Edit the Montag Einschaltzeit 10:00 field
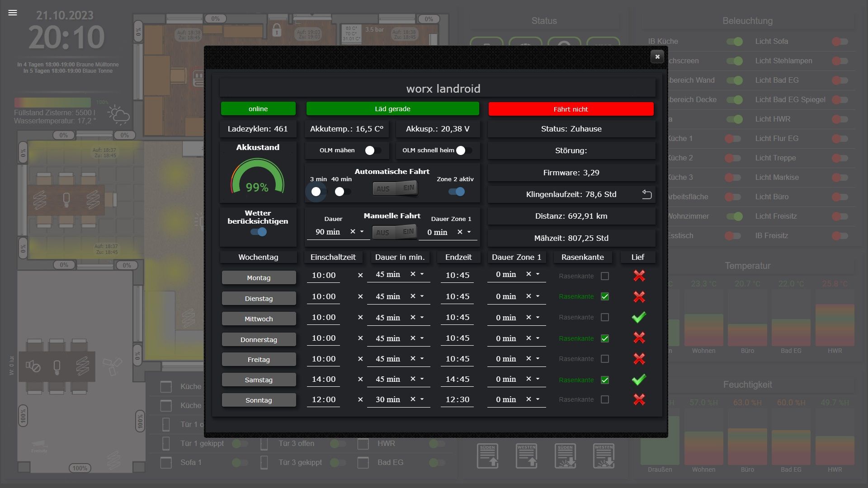Screen dimensions: 868x488 (x=324, y=275)
